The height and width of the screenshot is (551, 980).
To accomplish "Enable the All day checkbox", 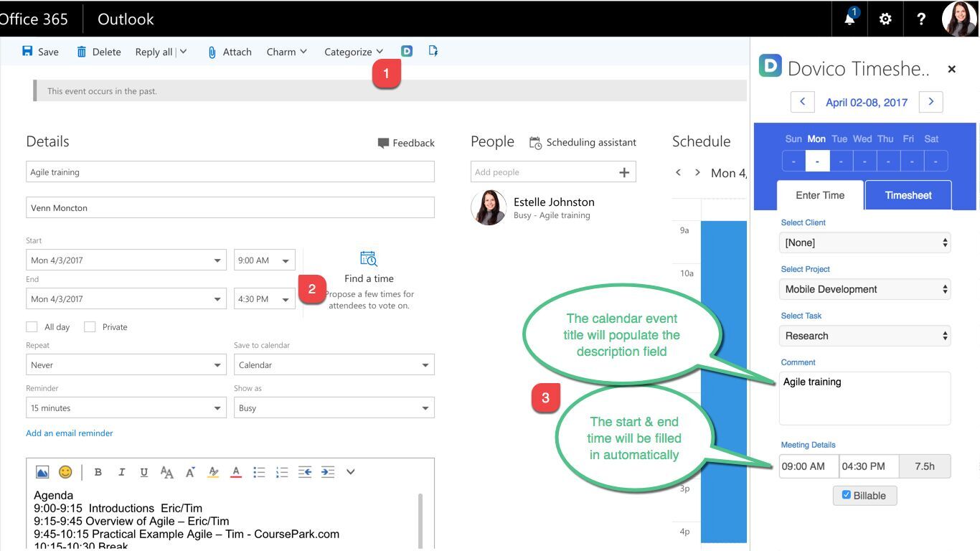I will point(32,327).
